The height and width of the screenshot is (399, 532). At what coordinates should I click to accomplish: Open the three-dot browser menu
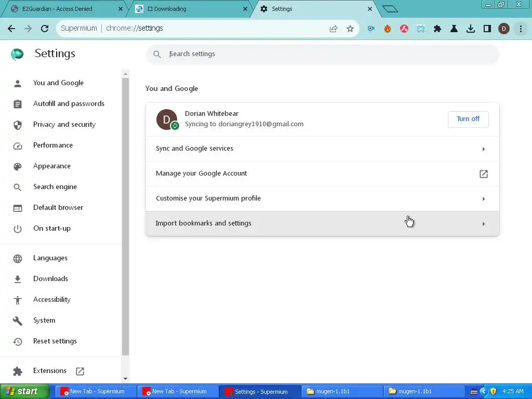pyautogui.click(x=521, y=29)
